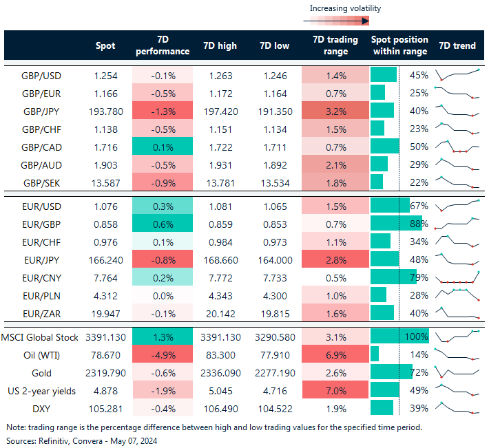Click MSCI Global Stock performance 1.3%

click(163, 336)
